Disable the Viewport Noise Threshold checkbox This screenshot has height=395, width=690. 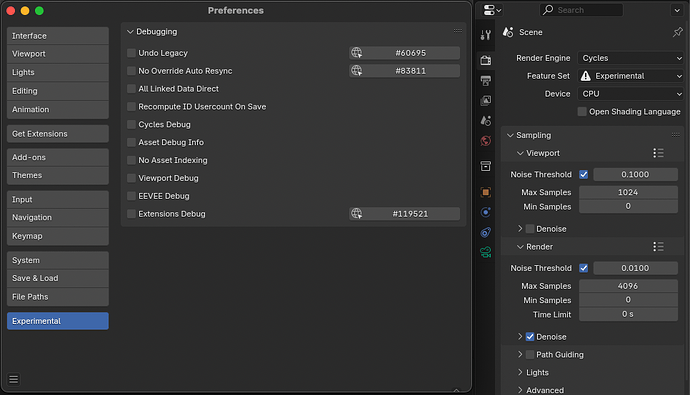tap(584, 175)
